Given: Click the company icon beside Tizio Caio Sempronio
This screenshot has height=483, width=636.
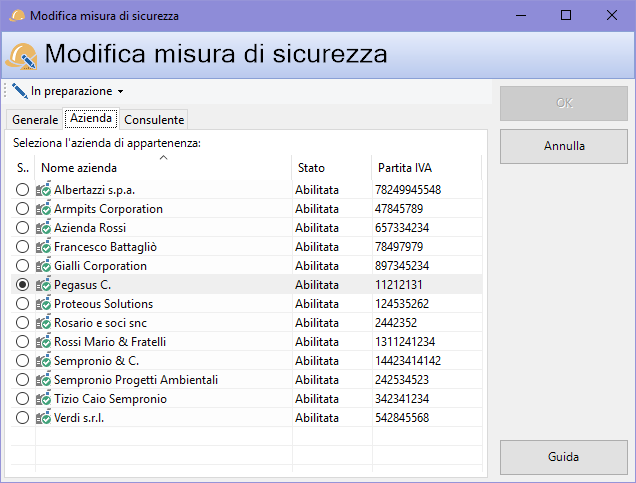Looking at the screenshot, I should (43, 399).
